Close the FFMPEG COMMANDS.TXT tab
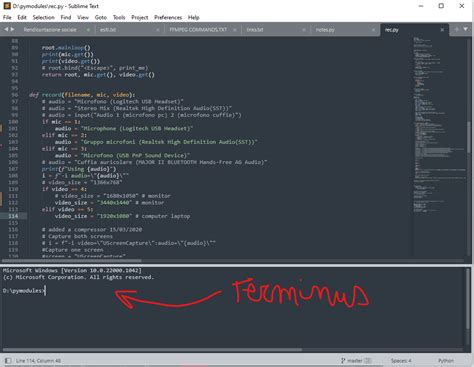The image size is (474, 367). coord(235,30)
